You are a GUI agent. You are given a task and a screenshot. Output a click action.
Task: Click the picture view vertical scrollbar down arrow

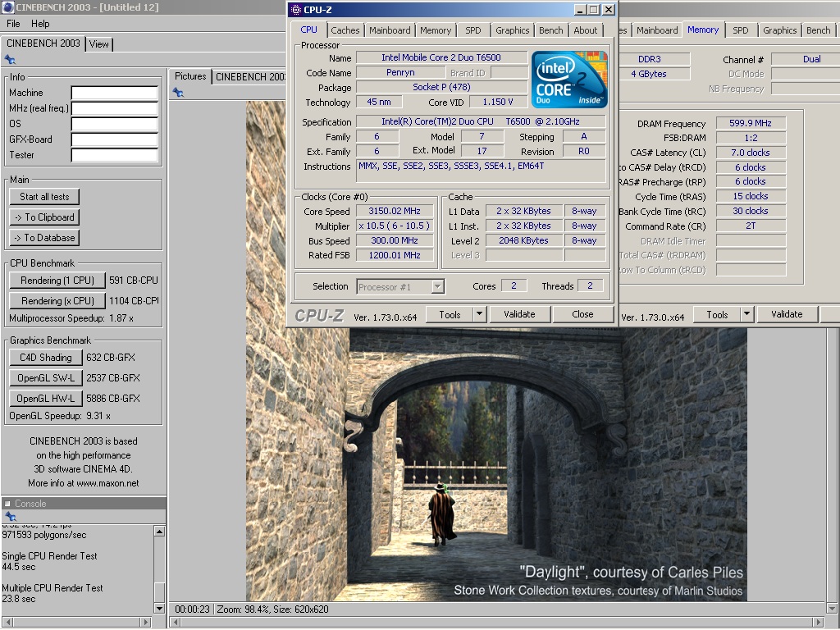[832, 609]
